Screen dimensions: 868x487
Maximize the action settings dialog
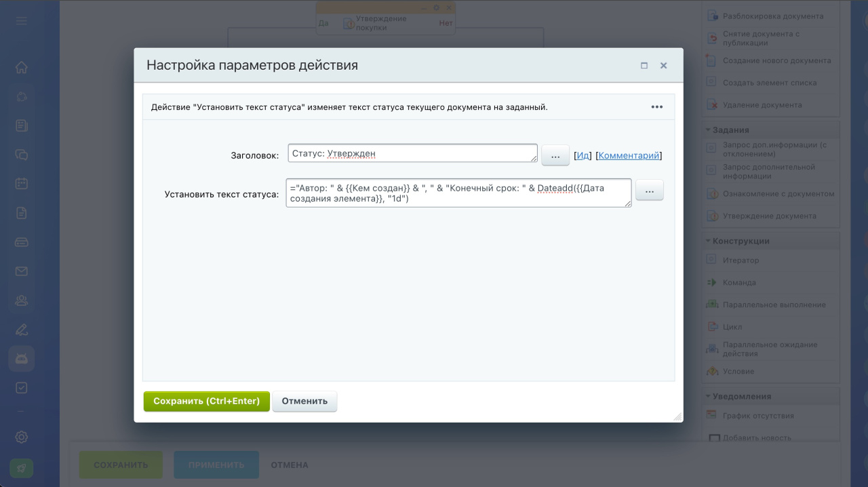pyautogui.click(x=644, y=66)
